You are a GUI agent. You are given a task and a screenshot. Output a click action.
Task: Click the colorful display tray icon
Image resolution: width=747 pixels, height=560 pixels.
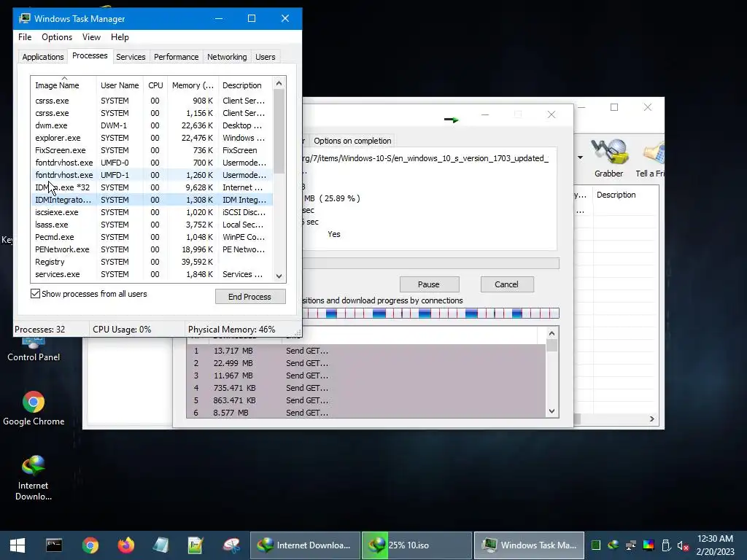(x=649, y=545)
